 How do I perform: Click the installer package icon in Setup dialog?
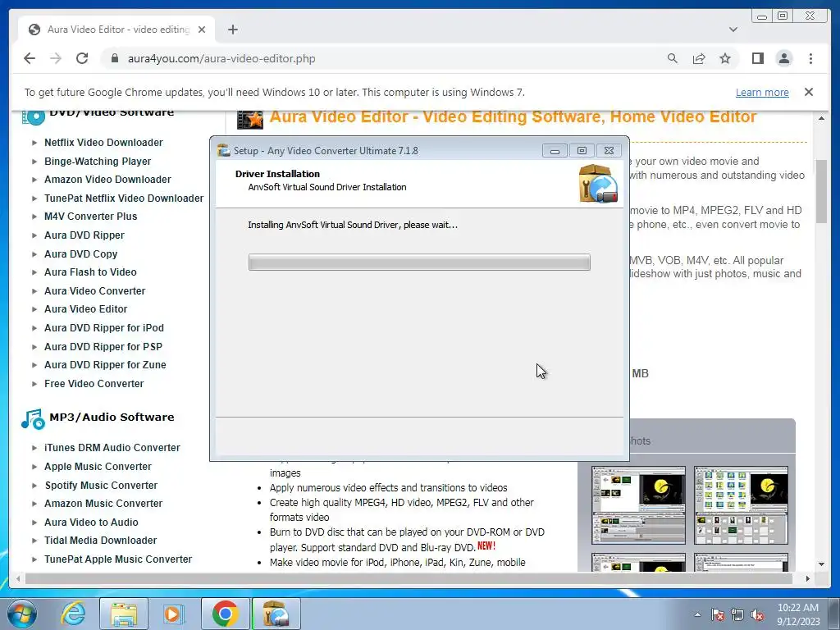598,183
